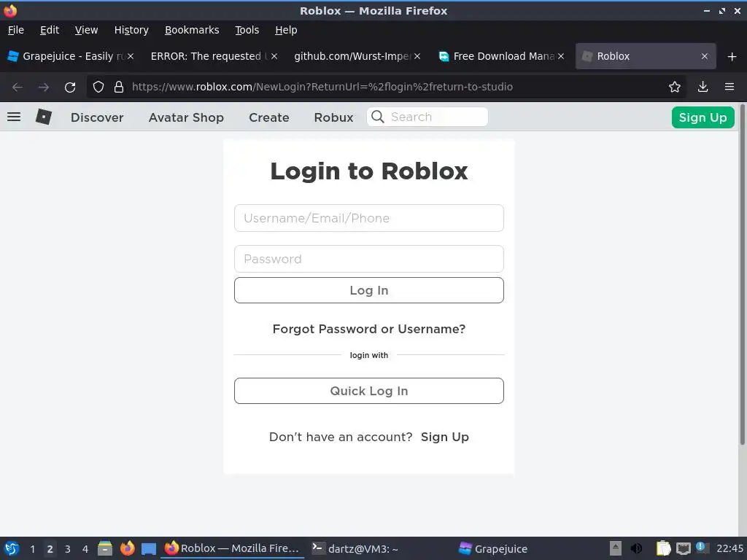Screen dimensions: 747x560
Task: Reload the current page
Action: 70,87
